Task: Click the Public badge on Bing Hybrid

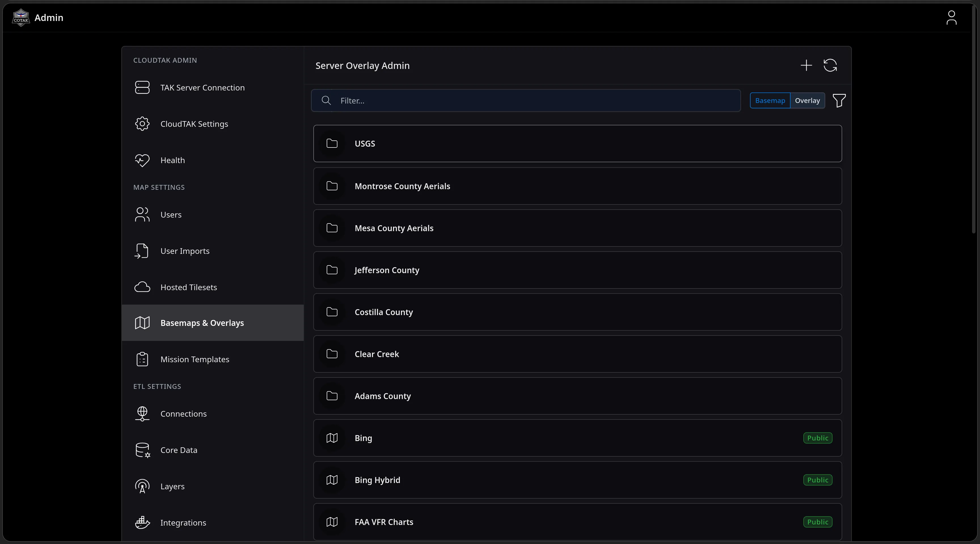Action: coord(818,480)
